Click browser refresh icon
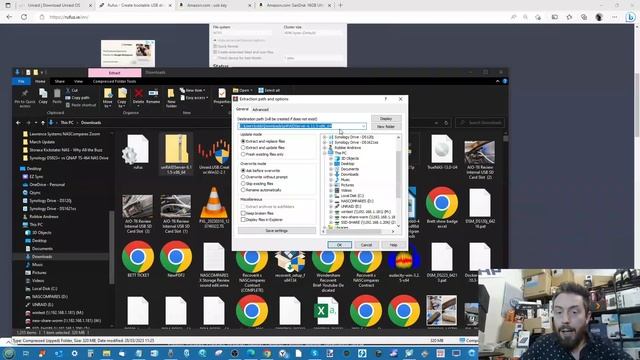640x360 pixels. click(24, 17)
